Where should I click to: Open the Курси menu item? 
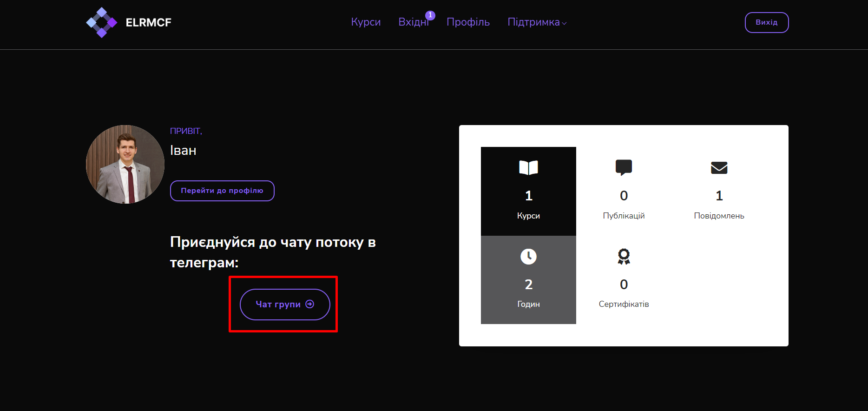(366, 22)
